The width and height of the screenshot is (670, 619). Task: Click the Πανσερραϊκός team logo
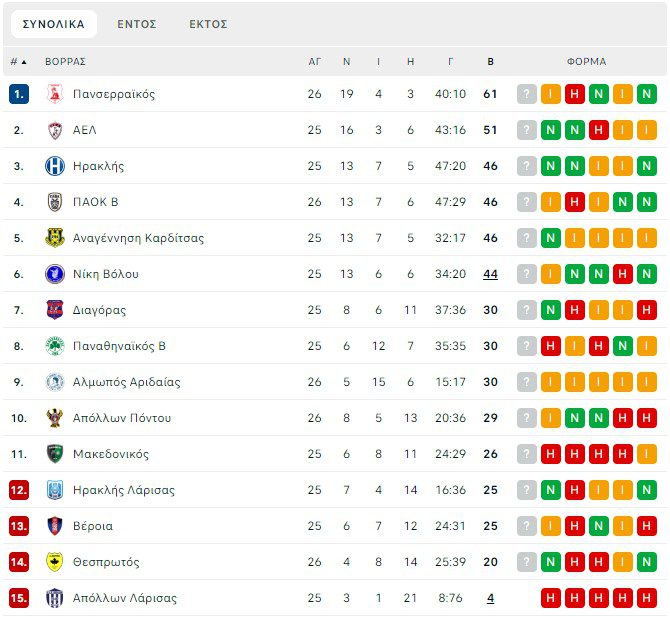[55, 94]
